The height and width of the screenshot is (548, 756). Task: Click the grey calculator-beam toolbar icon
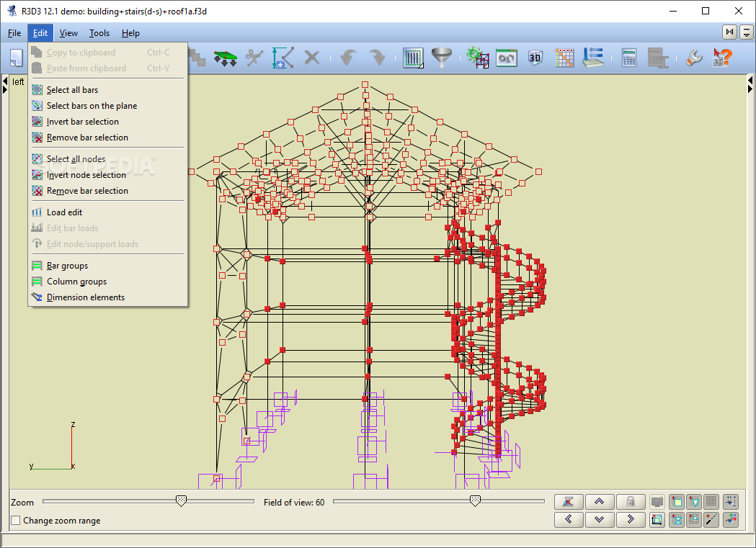[x=658, y=58]
